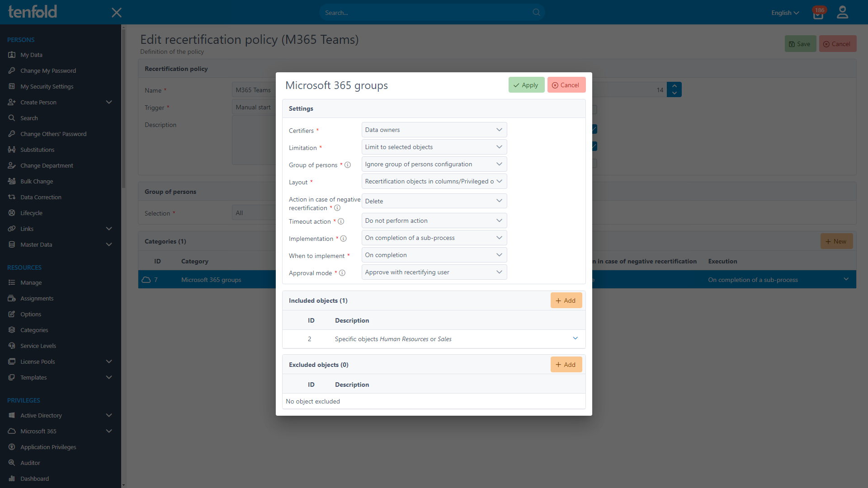Open the Lifecycle section

[31, 213]
